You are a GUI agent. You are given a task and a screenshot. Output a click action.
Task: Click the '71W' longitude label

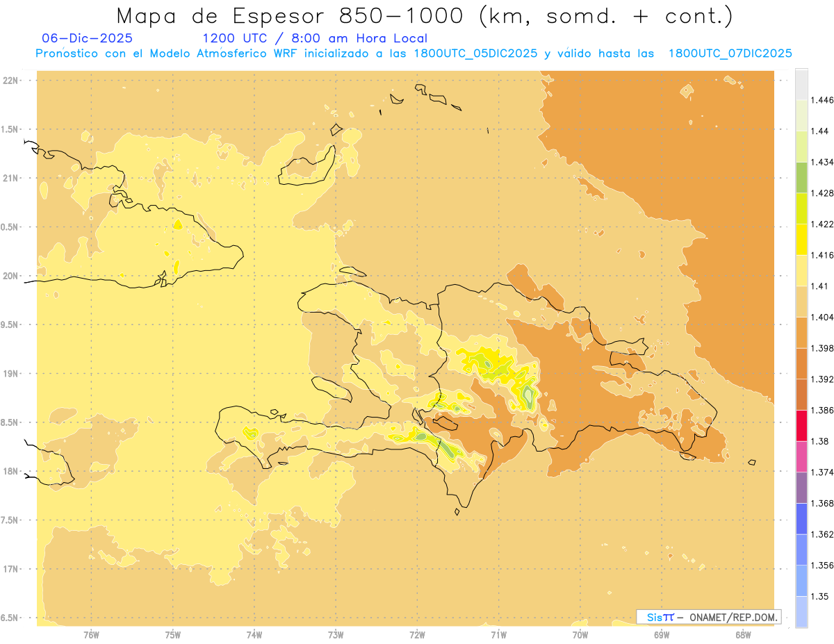tap(498, 635)
